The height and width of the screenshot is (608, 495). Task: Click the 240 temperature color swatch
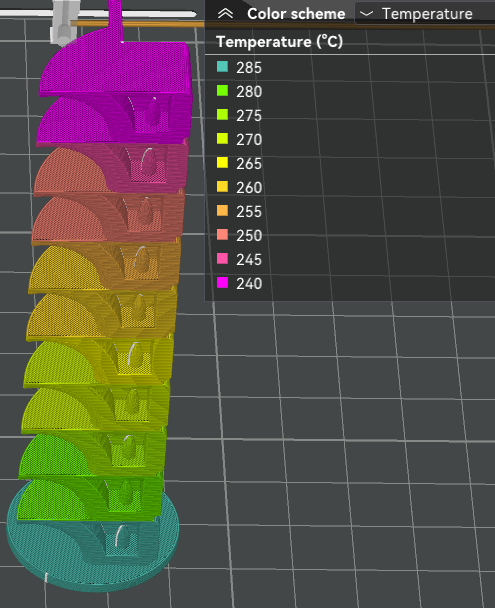click(x=222, y=283)
